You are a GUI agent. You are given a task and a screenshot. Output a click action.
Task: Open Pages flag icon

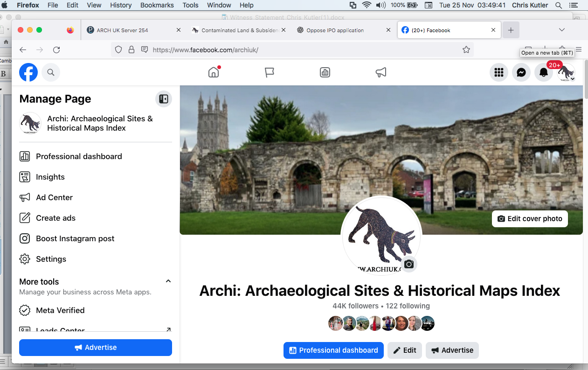click(x=269, y=72)
